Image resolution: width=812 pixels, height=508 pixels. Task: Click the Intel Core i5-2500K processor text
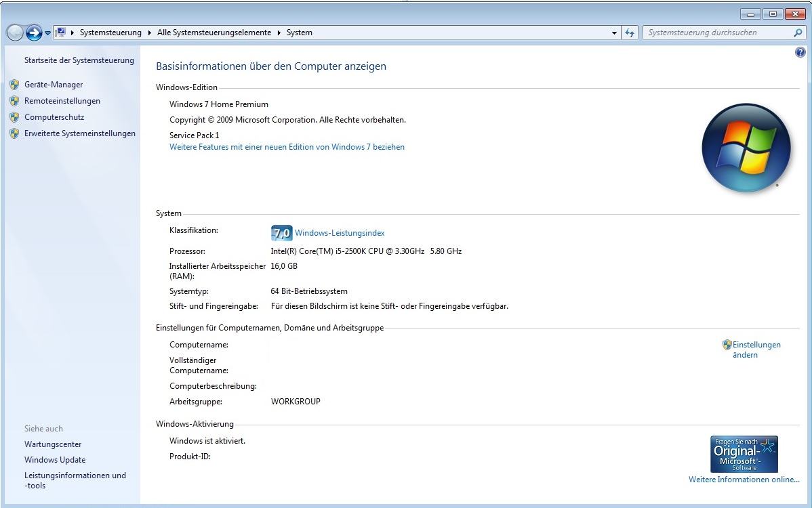pyautogui.click(x=366, y=251)
